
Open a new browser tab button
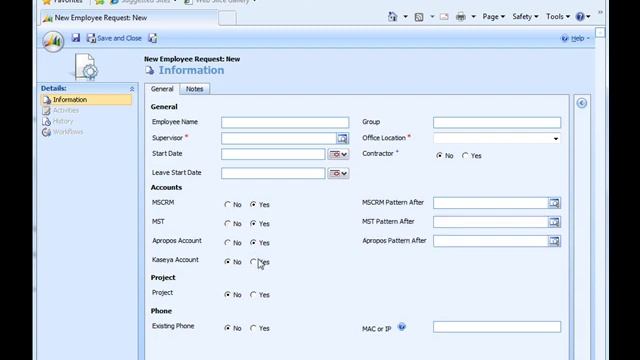(x=227, y=18)
